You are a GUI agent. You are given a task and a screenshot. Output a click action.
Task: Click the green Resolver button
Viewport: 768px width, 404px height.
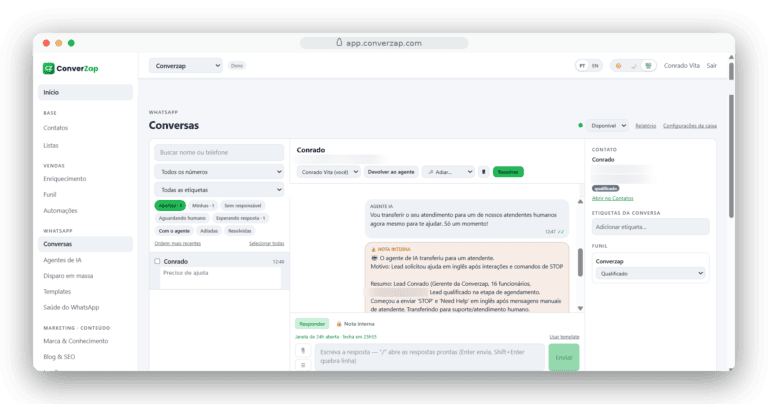pos(508,172)
